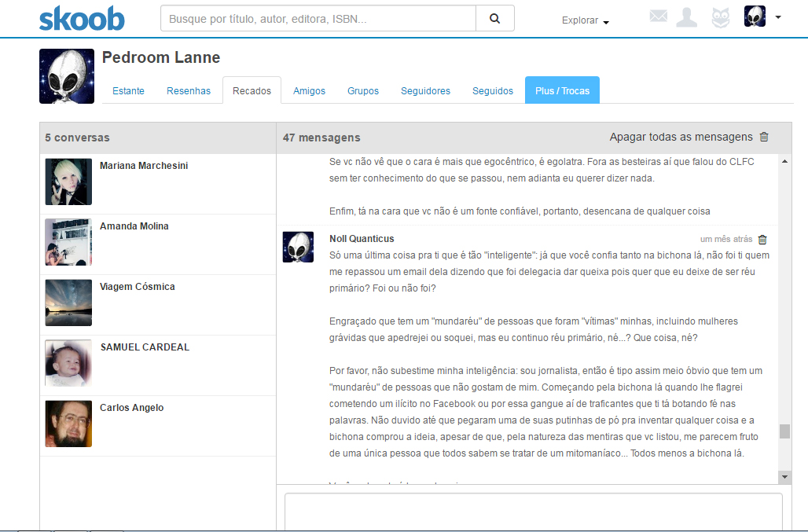The image size is (808, 532).
Task: Delete Noll Quanticus message trash icon
Action: tap(762, 240)
